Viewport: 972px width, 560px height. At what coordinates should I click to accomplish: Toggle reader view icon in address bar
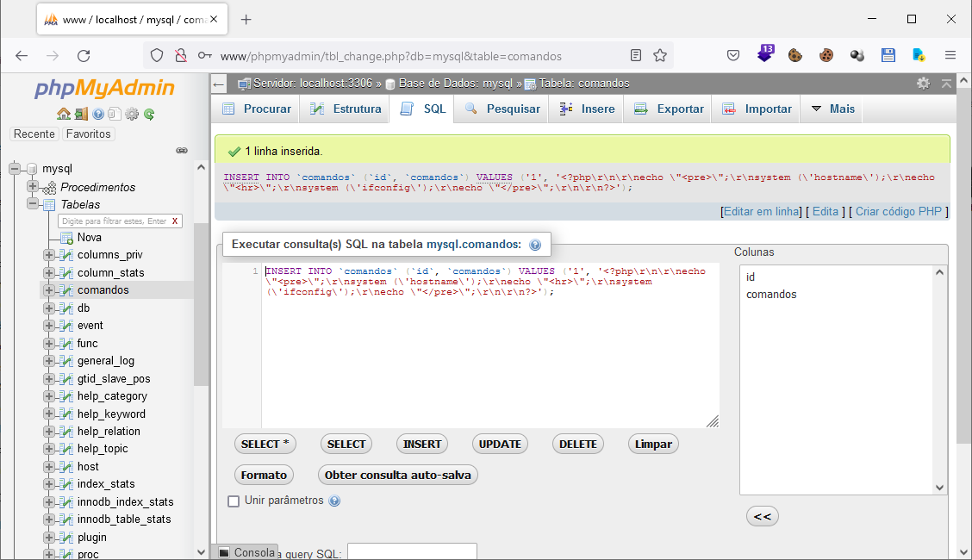point(635,56)
